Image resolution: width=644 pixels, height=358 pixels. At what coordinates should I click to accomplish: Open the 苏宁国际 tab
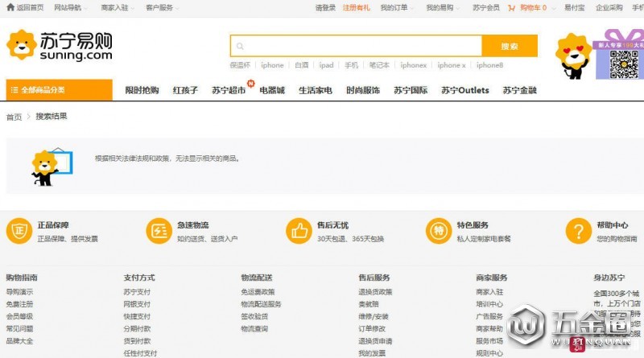coord(411,90)
